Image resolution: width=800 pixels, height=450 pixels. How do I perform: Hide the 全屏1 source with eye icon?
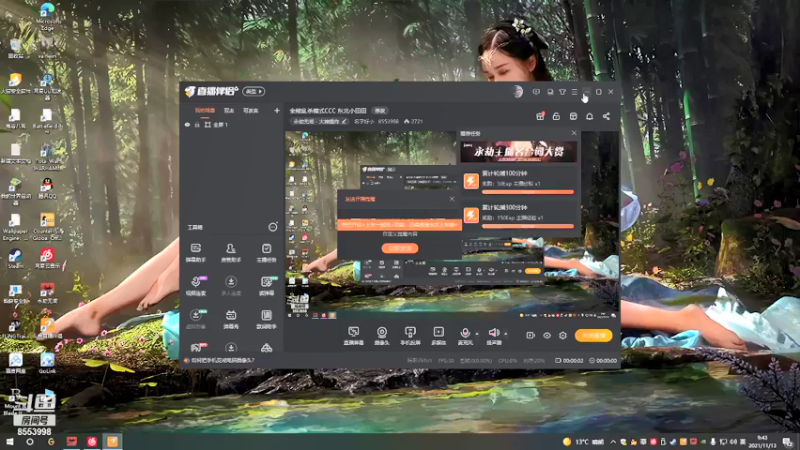tap(187, 124)
